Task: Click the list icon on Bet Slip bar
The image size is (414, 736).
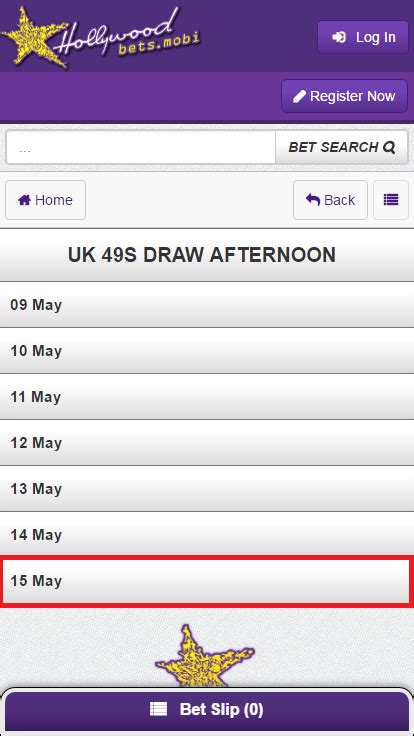Action: pyautogui.click(x=158, y=709)
